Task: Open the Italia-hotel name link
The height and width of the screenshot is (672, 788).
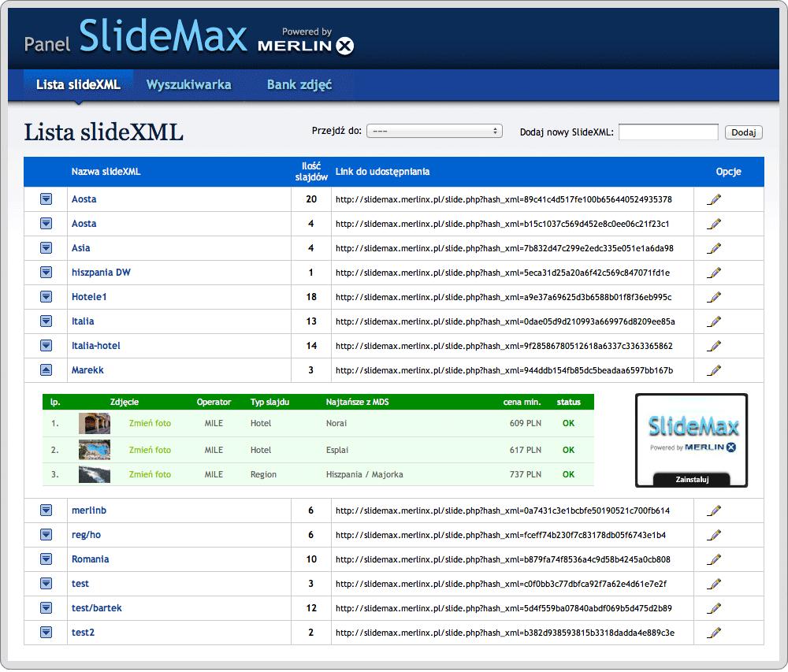Action: point(95,346)
